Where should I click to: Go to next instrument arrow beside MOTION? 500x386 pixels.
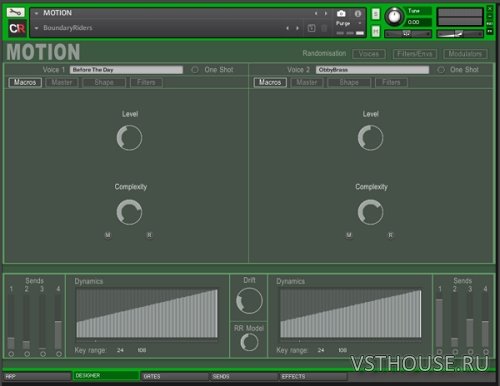pyautogui.click(x=326, y=14)
